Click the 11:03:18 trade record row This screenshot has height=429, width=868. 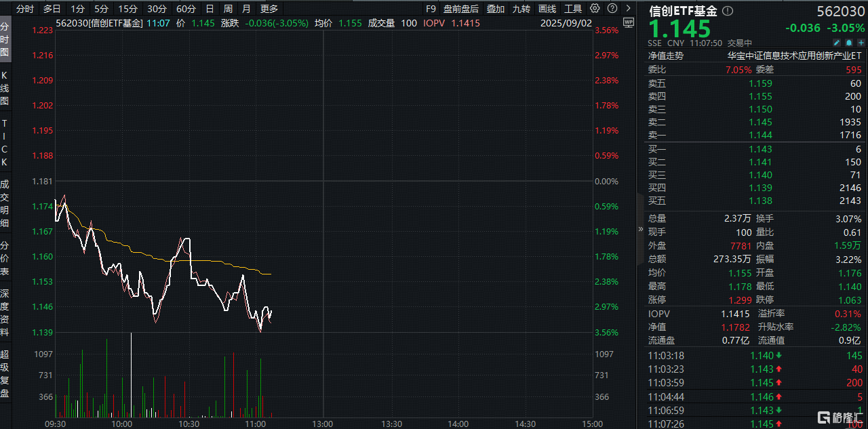(x=755, y=356)
